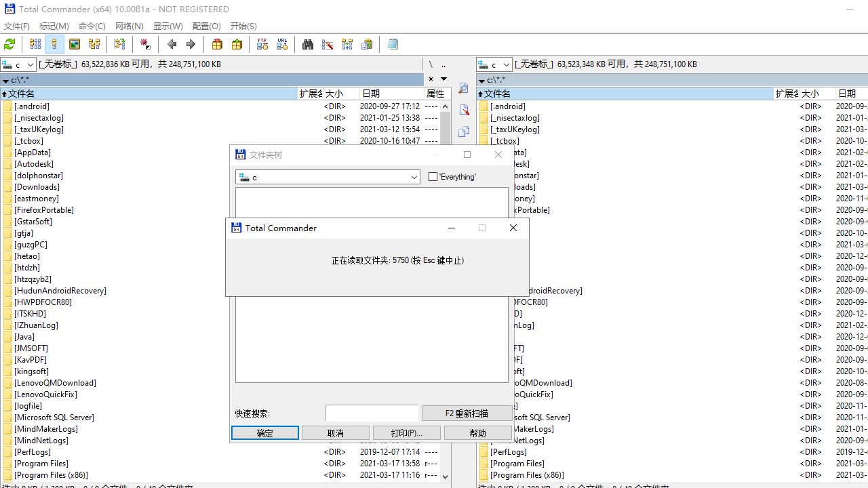Click the unpack files icon
Viewport: 868px width, 488px height.
237,44
